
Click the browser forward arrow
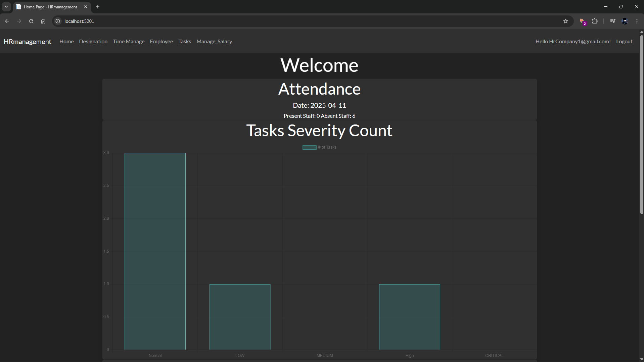(x=19, y=21)
